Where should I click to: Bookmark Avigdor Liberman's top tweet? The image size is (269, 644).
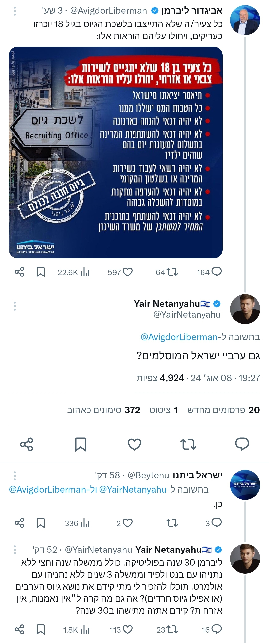40,272
